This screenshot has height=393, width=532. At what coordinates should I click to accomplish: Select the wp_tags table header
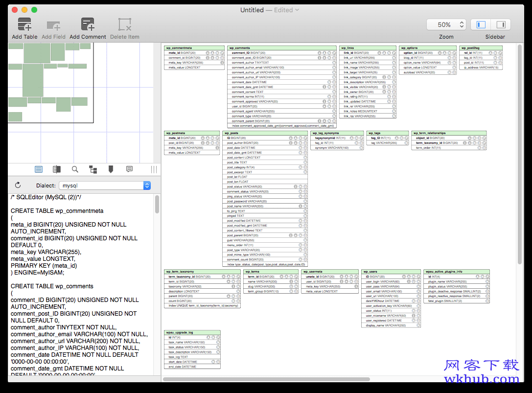388,133
